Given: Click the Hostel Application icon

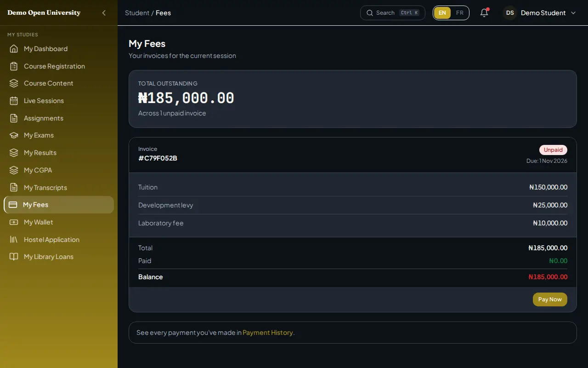Looking at the screenshot, I should (14, 240).
